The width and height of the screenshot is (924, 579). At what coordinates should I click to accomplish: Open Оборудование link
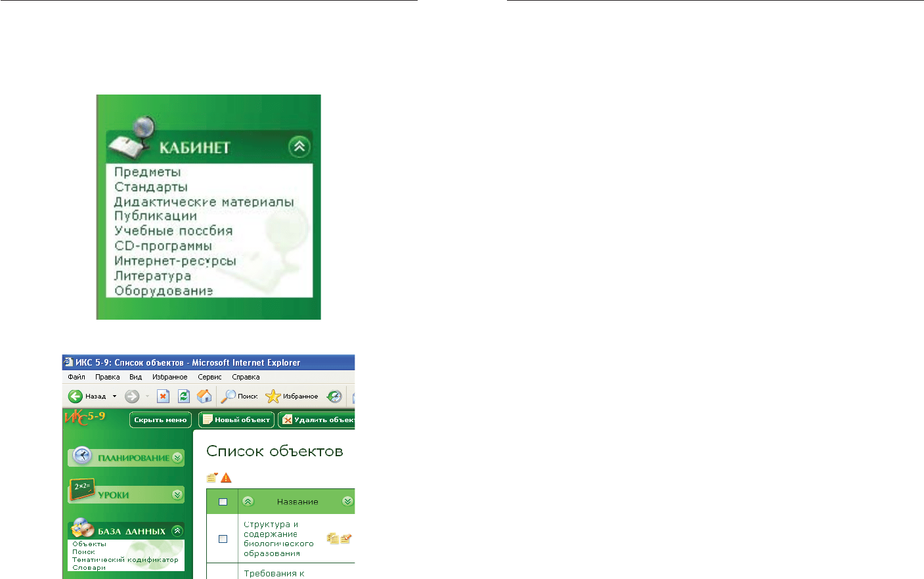[x=164, y=291]
